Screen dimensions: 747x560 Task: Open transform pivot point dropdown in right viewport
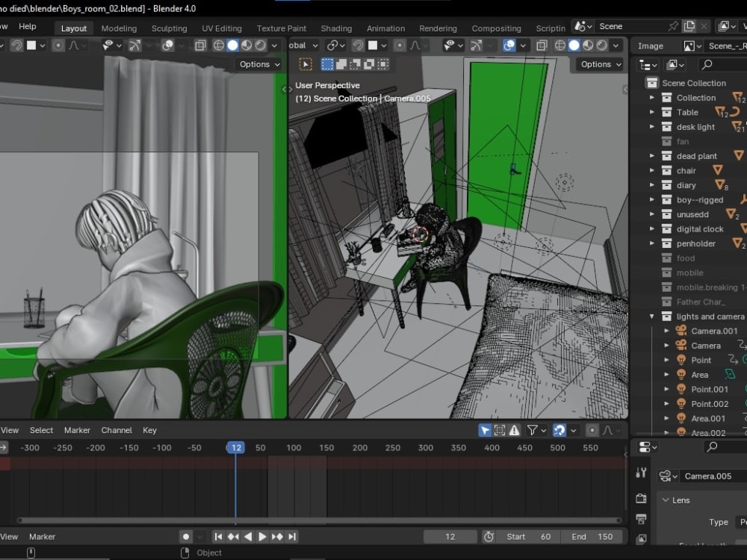click(x=336, y=46)
